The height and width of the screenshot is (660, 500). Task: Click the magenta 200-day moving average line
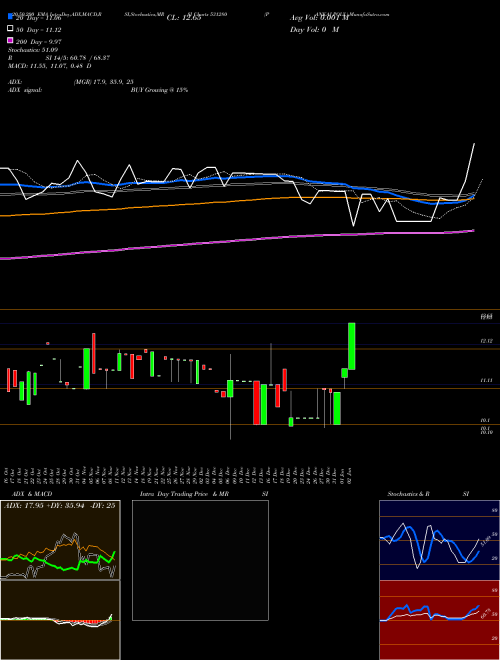pos(236,241)
